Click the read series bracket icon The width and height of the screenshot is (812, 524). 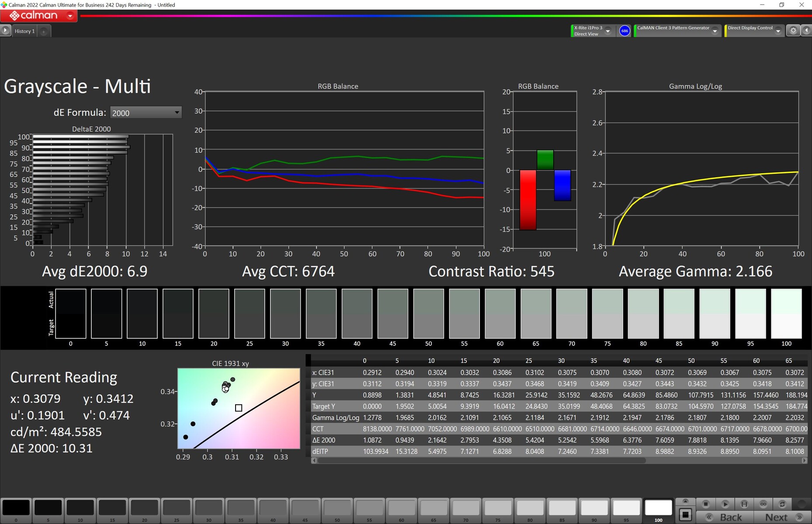click(744, 504)
